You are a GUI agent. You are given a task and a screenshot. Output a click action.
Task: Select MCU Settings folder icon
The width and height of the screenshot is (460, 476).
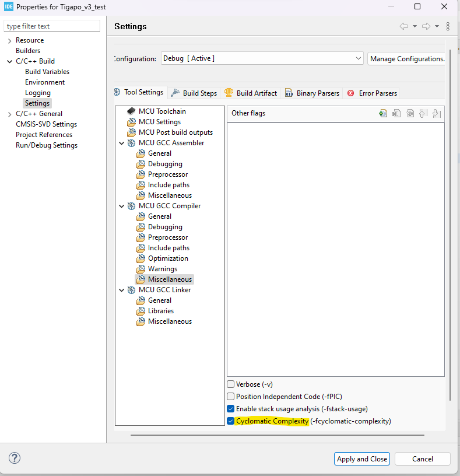(x=131, y=122)
